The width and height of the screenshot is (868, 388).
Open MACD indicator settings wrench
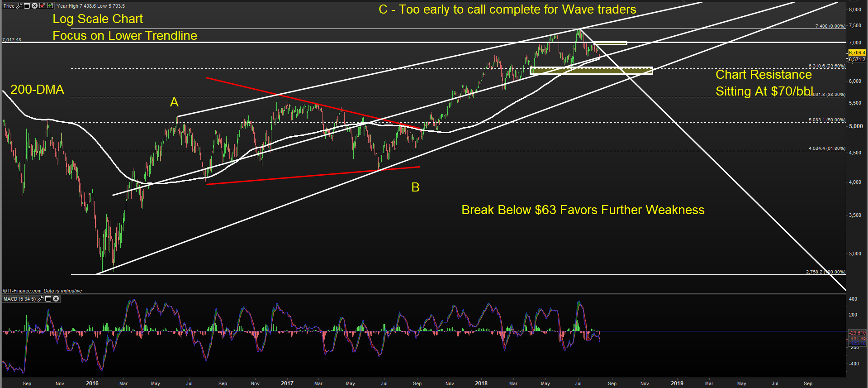[x=41, y=299]
